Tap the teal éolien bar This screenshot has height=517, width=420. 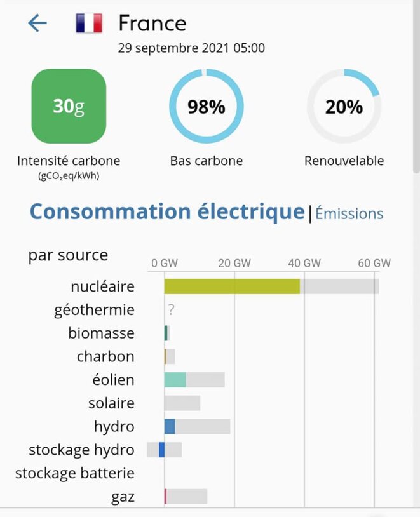(175, 380)
